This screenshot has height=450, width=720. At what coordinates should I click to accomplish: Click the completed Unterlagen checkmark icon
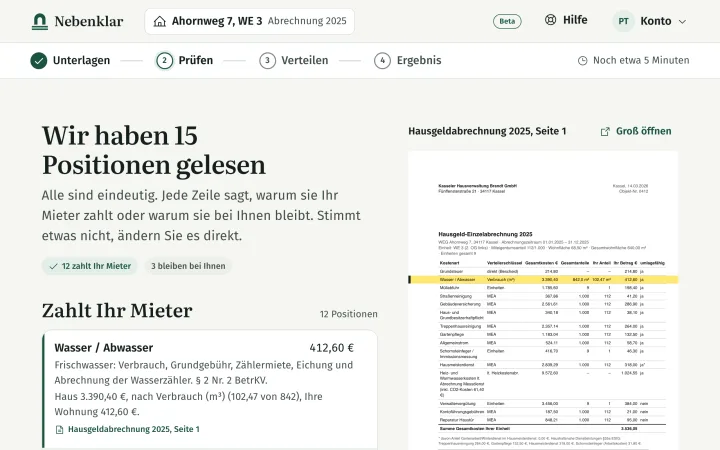[39, 61]
